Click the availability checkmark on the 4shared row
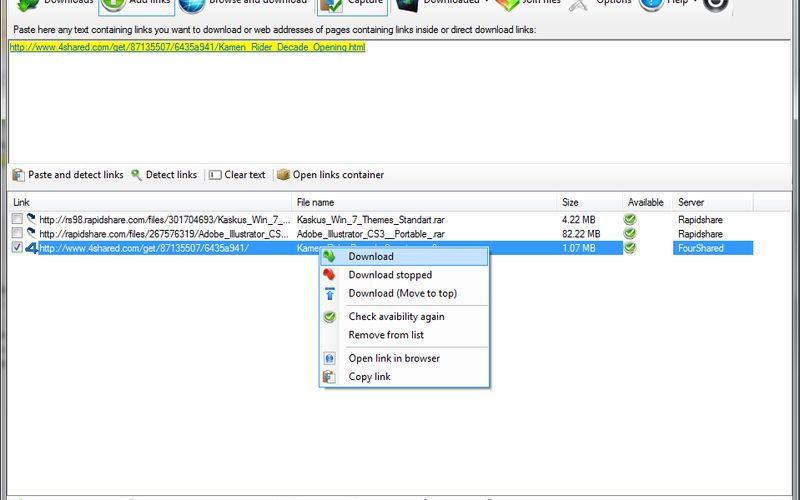This screenshot has width=800, height=500. pos(630,248)
